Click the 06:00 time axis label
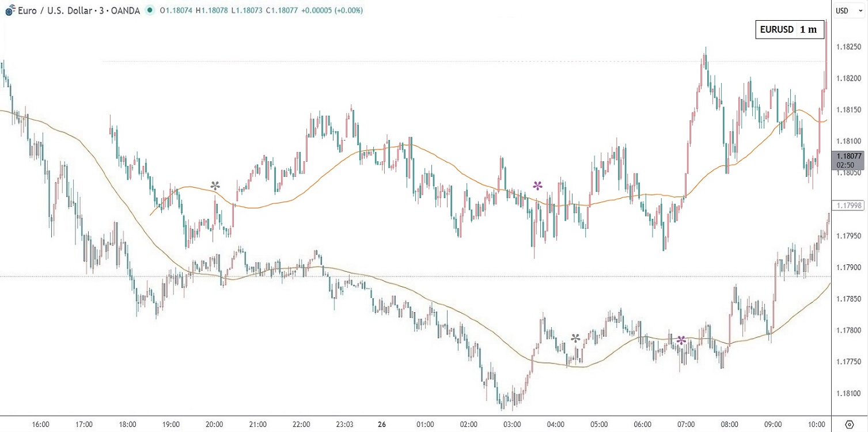 coord(643,425)
